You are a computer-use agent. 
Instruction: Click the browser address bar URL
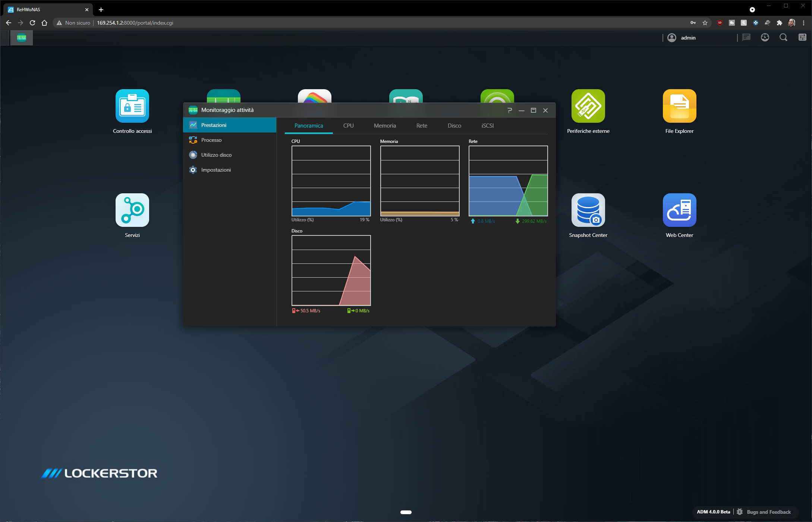tap(135, 23)
